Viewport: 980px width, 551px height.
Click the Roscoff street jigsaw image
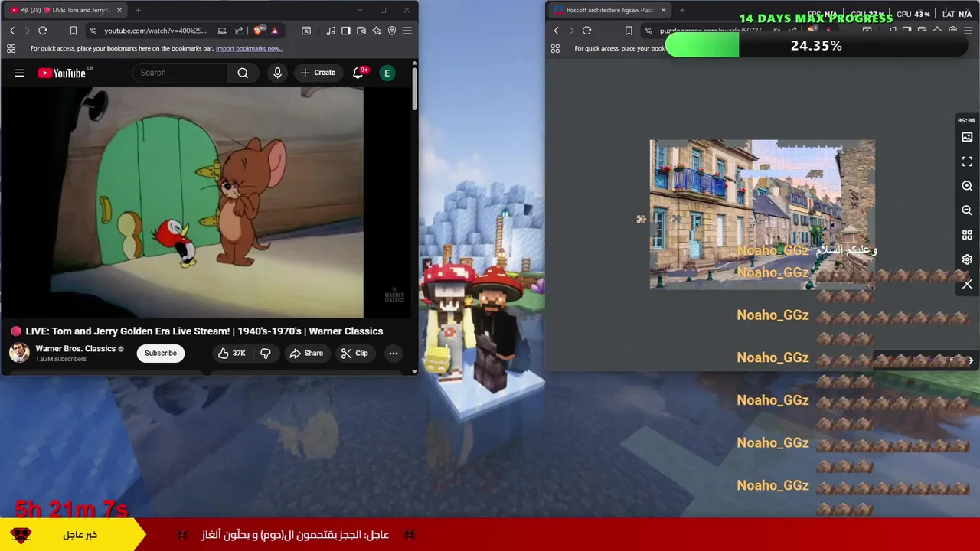[x=762, y=214]
